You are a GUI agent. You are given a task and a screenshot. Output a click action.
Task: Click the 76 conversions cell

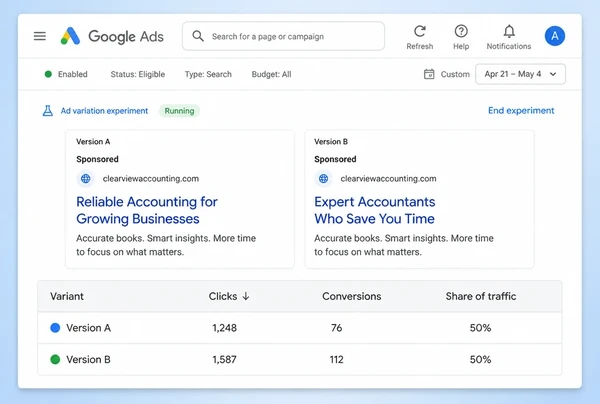point(336,328)
